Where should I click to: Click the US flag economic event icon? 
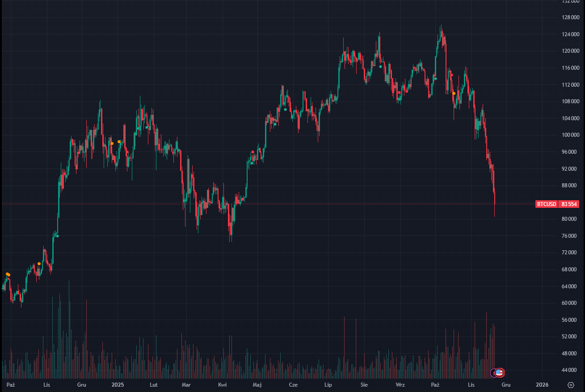(500, 372)
